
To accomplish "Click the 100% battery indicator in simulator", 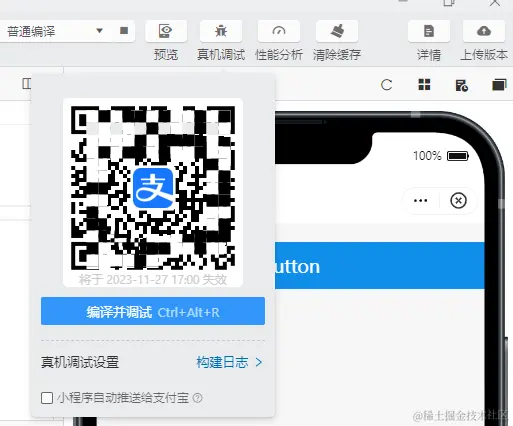I will pyautogui.click(x=441, y=156).
